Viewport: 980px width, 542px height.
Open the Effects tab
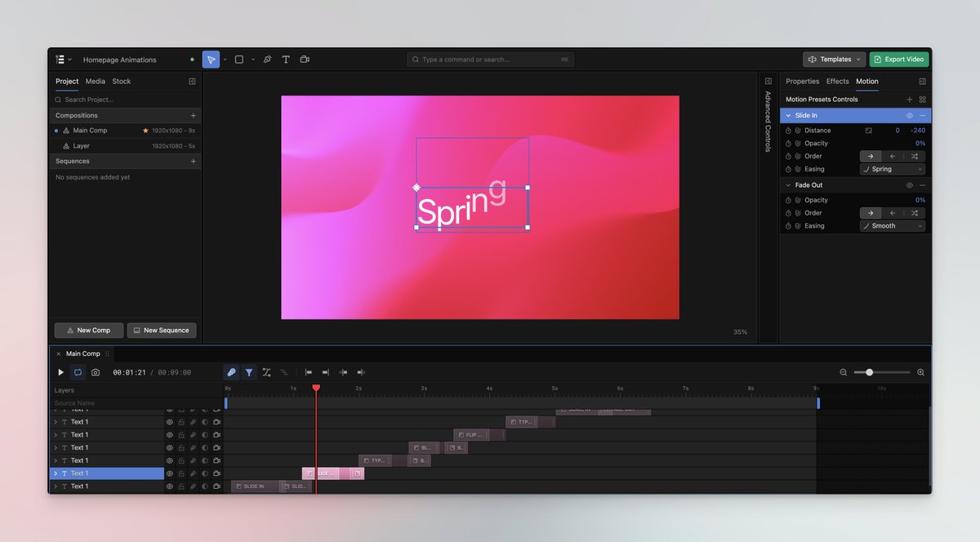point(838,82)
